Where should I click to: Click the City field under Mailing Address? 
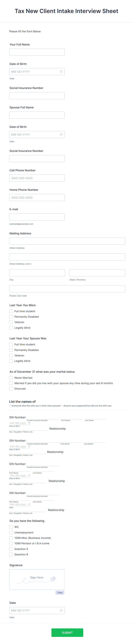tap(37, 272)
